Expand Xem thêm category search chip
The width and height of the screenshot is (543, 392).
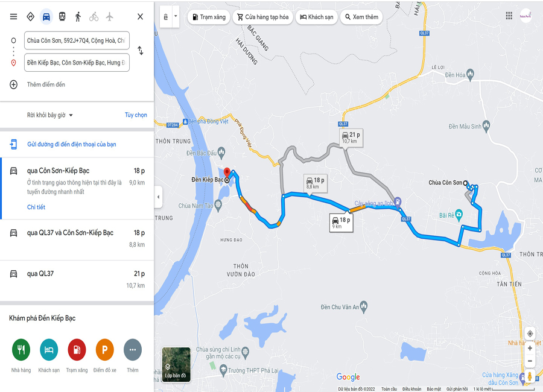361,17
